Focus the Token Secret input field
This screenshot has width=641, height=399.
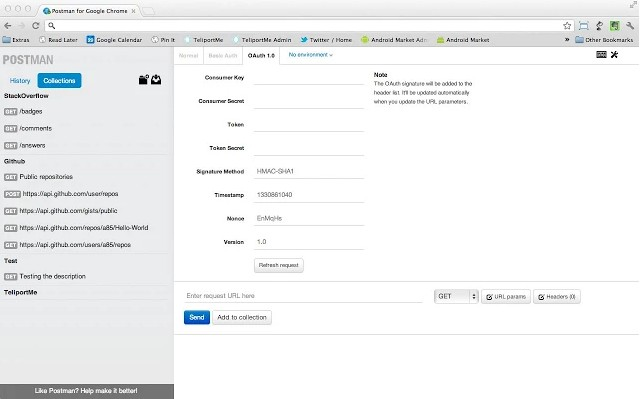click(309, 148)
